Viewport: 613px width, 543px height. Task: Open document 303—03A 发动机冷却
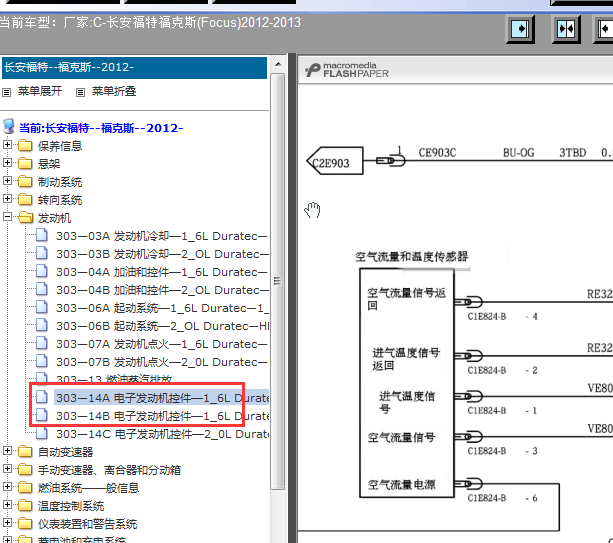point(162,236)
